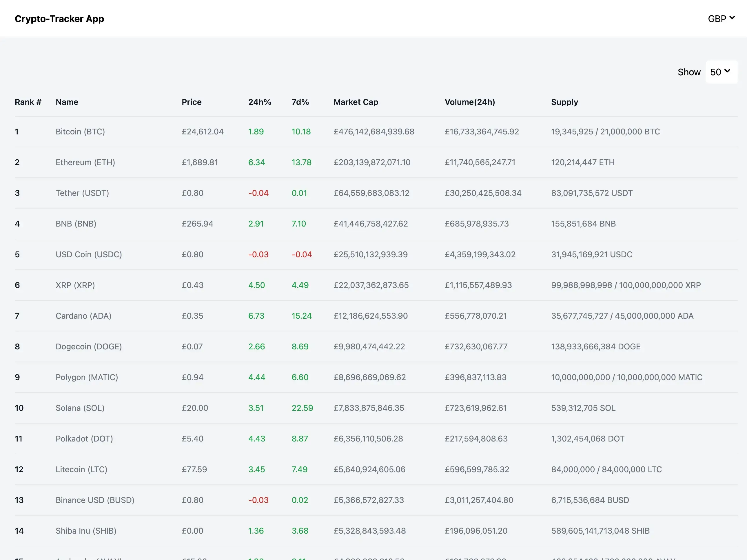Click the Litecoin price £77.59

pyautogui.click(x=194, y=470)
